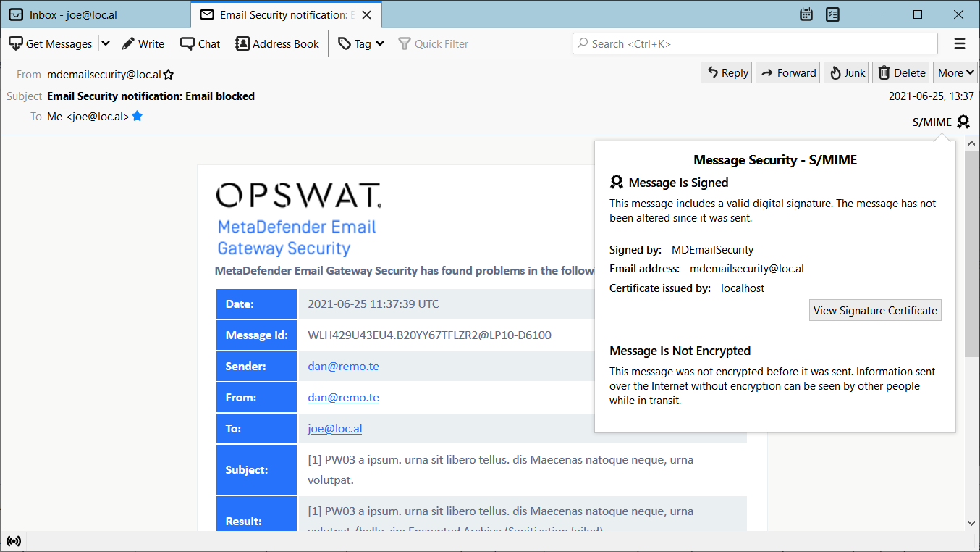
Task: Click the Message id value WLH429U43EU4
Action: (x=429, y=335)
